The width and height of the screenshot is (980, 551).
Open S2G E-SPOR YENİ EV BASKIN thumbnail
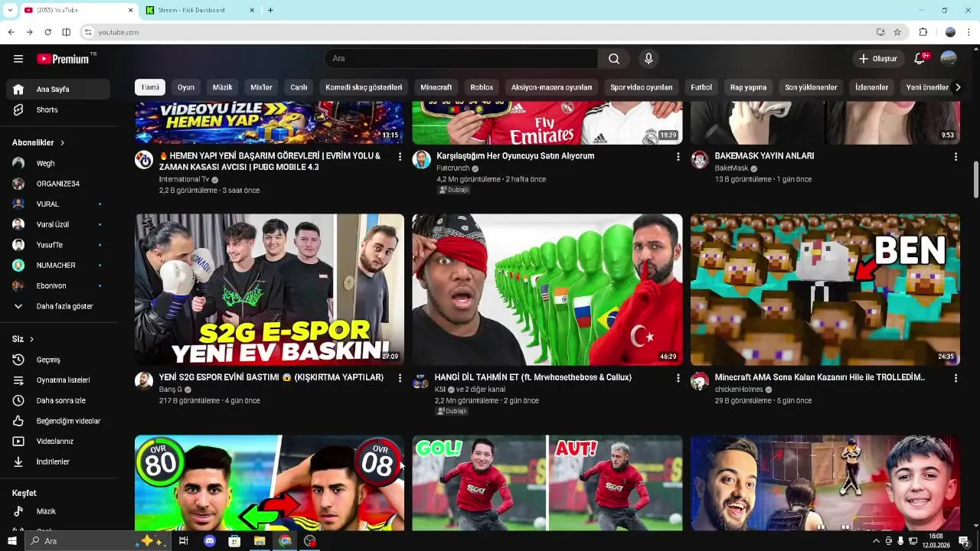(x=269, y=289)
